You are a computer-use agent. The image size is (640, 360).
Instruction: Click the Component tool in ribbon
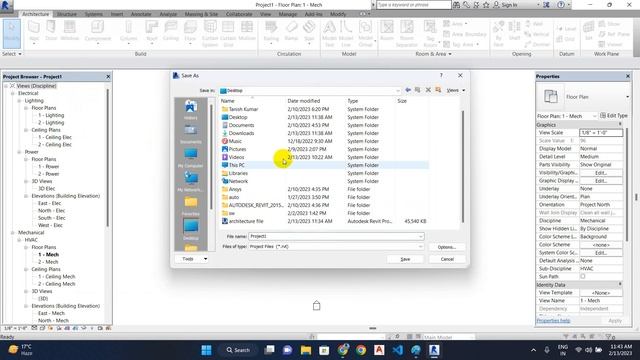pyautogui.click(x=98, y=32)
